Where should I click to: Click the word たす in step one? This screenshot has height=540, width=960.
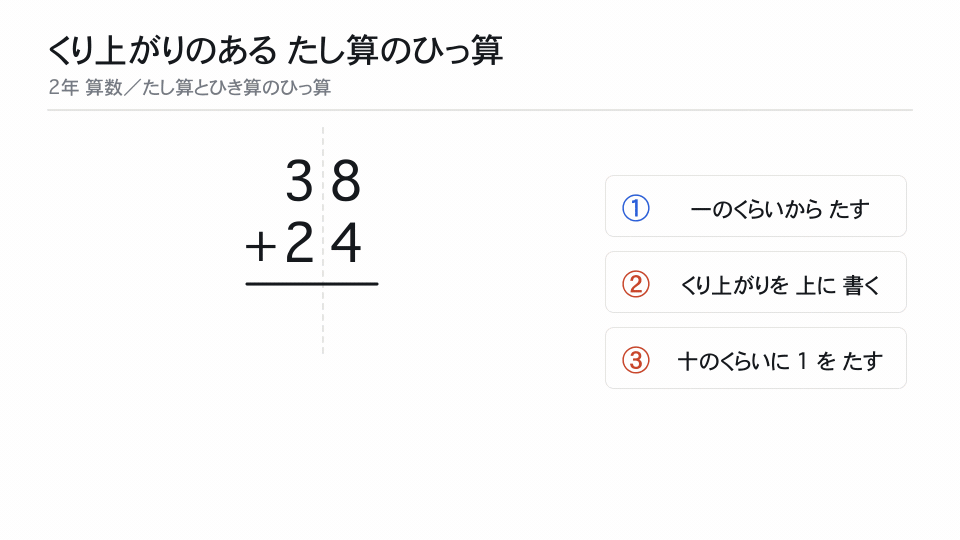tap(849, 209)
